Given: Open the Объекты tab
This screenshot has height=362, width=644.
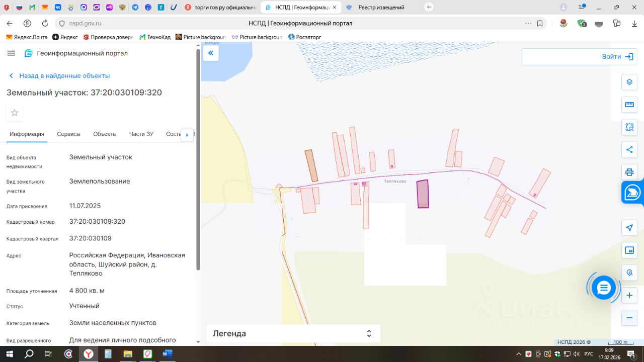Looking at the screenshot, I should (x=105, y=134).
